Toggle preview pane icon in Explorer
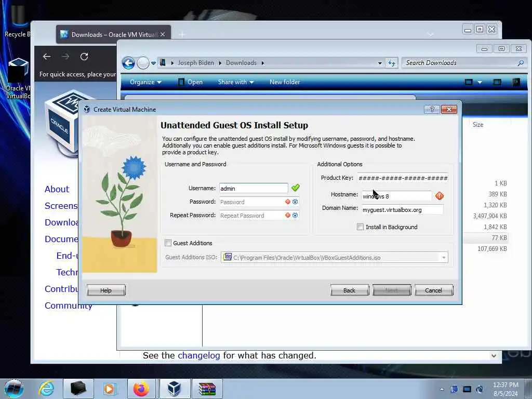Screen dimensions: 532x399 [x=497, y=82]
